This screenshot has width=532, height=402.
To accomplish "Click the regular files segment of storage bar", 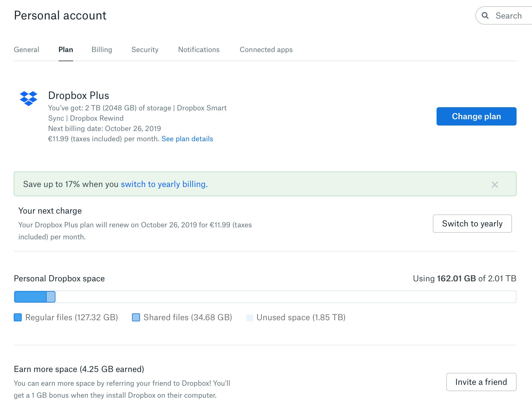I will (30, 297).
